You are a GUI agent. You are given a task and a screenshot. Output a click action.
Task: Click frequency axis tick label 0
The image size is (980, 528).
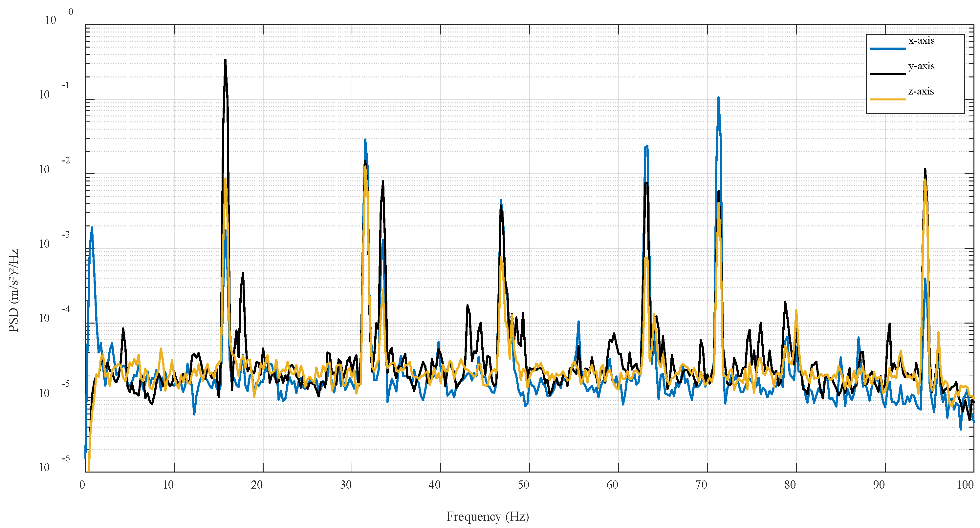click(x=82, y=485)
